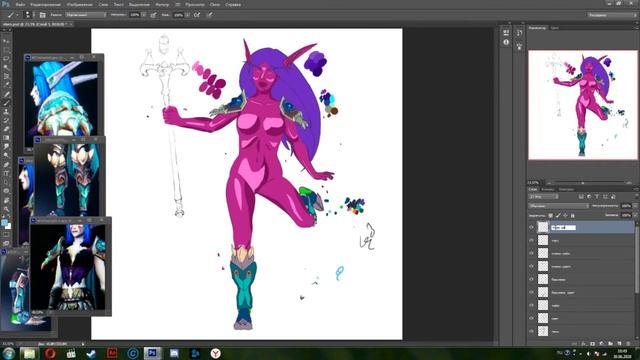Click the background color swatch
The width and height of the screenshot is (640, 360).
[x=8, y=226]
